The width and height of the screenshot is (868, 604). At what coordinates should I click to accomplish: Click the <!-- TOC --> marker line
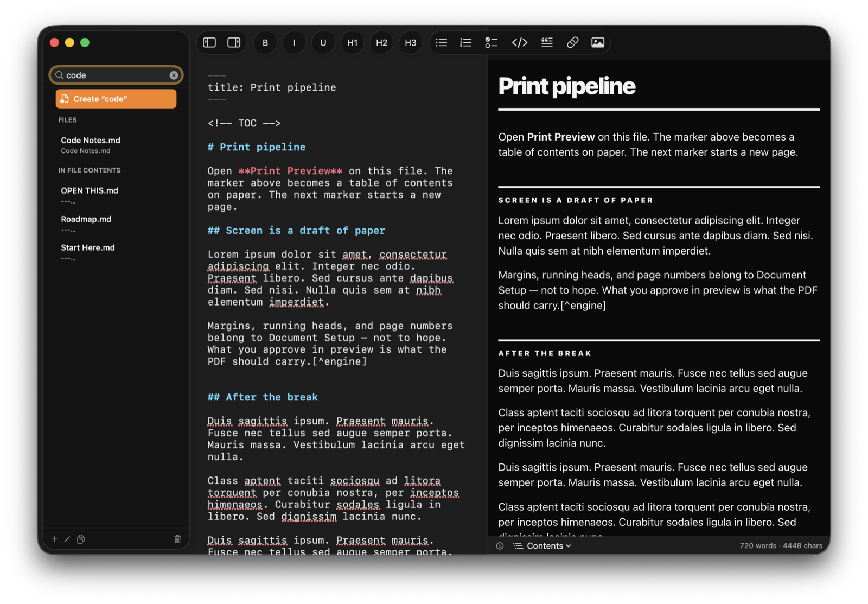pyautogui.click(x=244, y=123)
